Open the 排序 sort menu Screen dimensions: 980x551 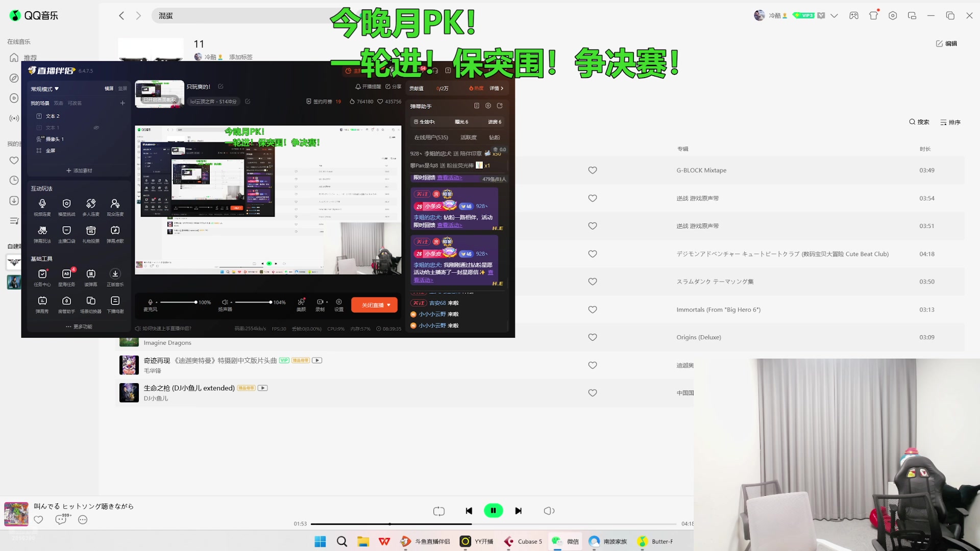point(950,122)
